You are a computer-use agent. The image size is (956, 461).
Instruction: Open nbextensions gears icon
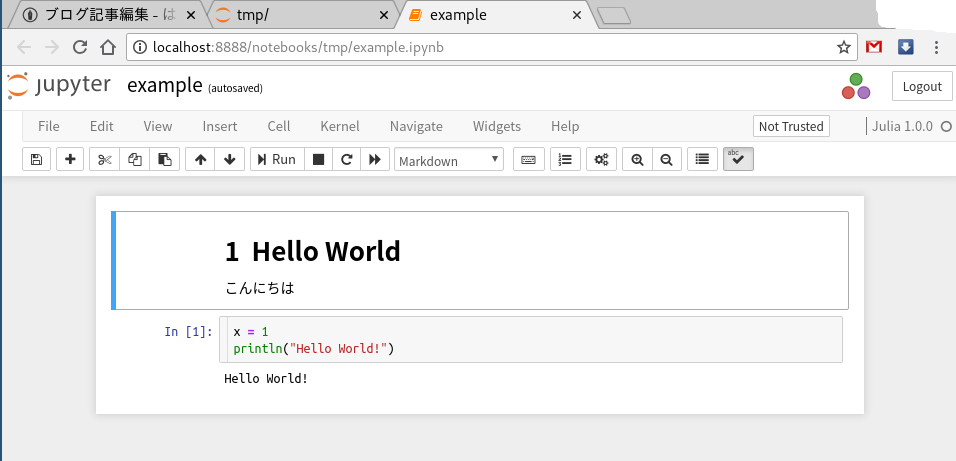pyautogui.click(x=601, y=159)
